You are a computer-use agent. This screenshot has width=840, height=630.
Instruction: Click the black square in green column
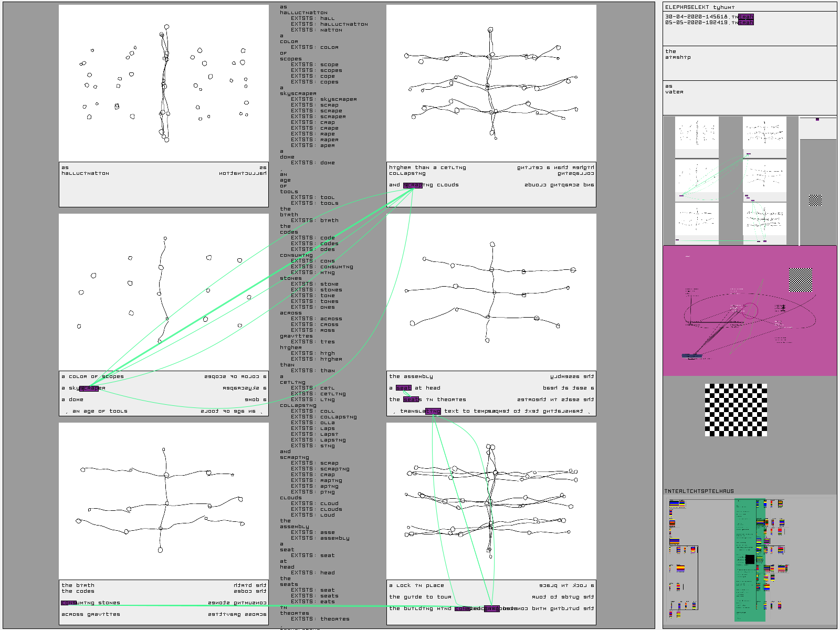click(x=750, y=560)
